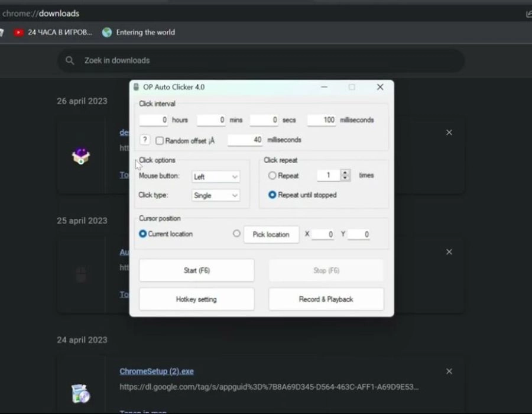Click the globe icon beside Entering the world
This screenshot has height=414, width=532.
[x=107, y=33]
